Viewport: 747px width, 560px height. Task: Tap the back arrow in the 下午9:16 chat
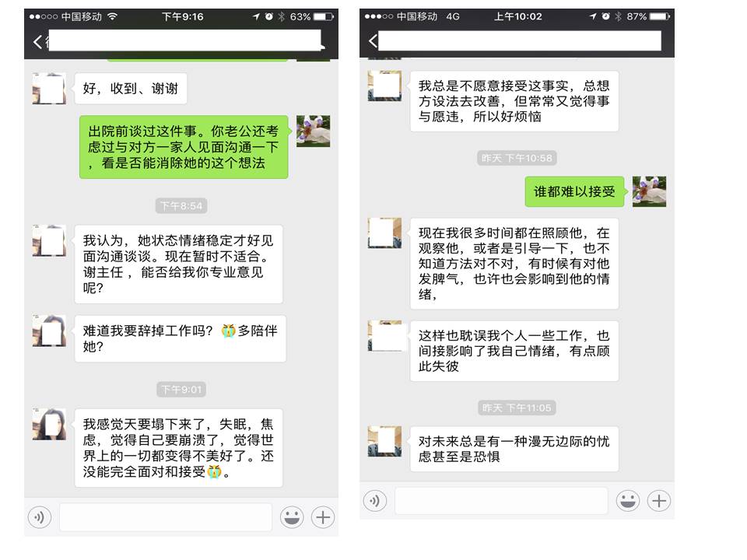point(37,42)
